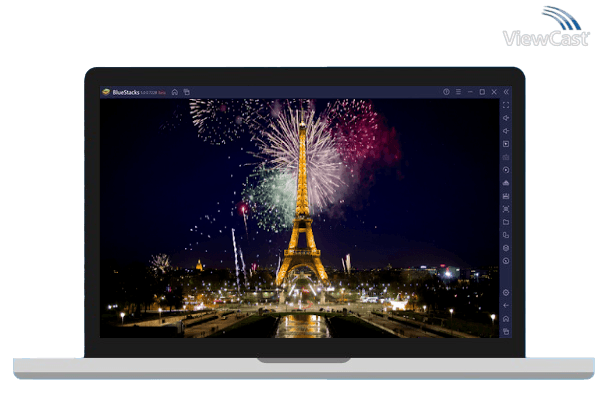Open BlueStacks settings gear icon
602x414 pixels.
click(x=506, y=293)
